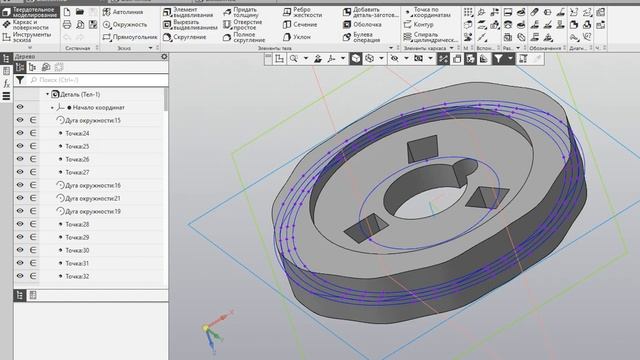640x360 pixels.
Task: Print the document using printer icon
Action: 67,25
